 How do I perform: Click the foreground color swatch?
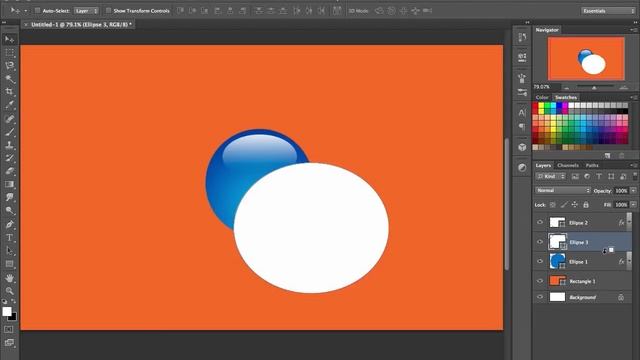[x=7, y=312]
